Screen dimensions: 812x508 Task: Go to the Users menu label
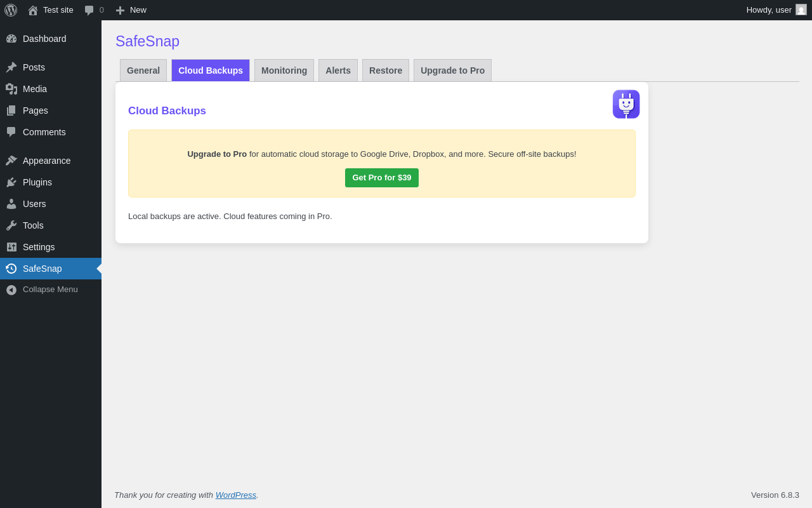coord(34,204)
